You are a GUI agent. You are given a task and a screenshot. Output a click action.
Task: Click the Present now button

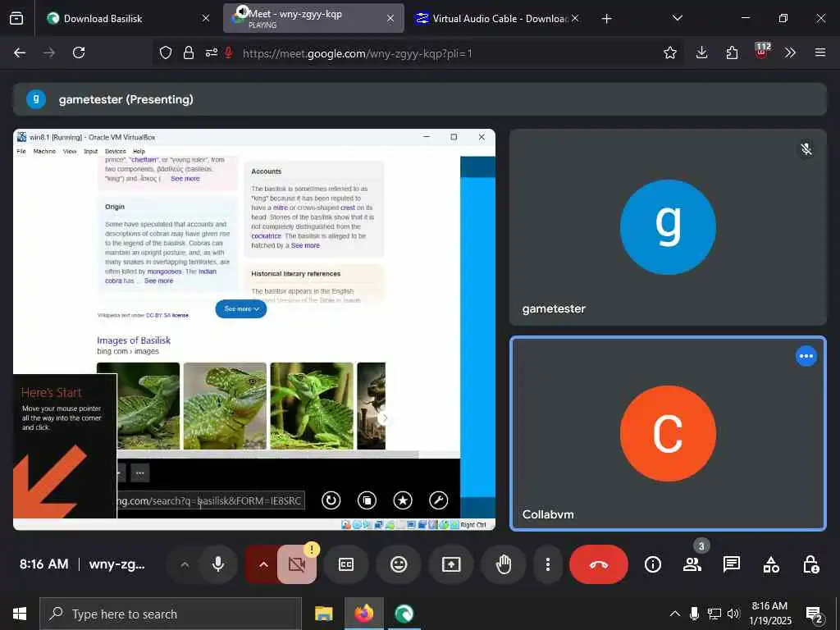click(x=451, y=564)
